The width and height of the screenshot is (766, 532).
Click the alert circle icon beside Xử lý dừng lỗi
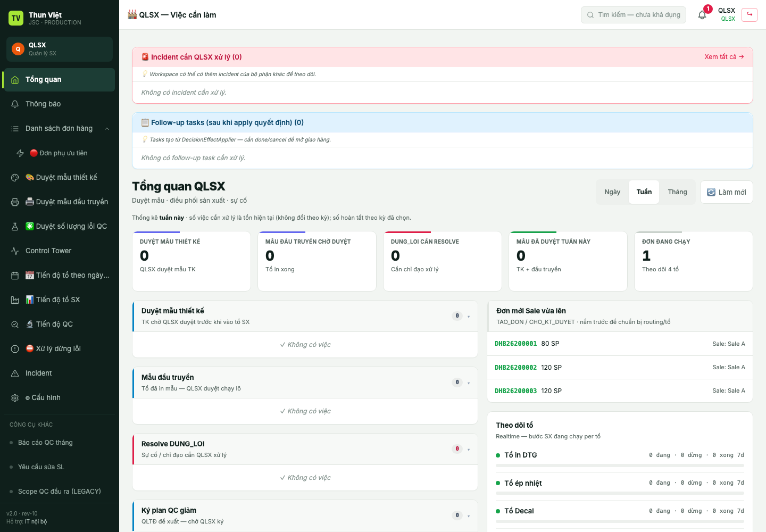(x=15, y=349)
